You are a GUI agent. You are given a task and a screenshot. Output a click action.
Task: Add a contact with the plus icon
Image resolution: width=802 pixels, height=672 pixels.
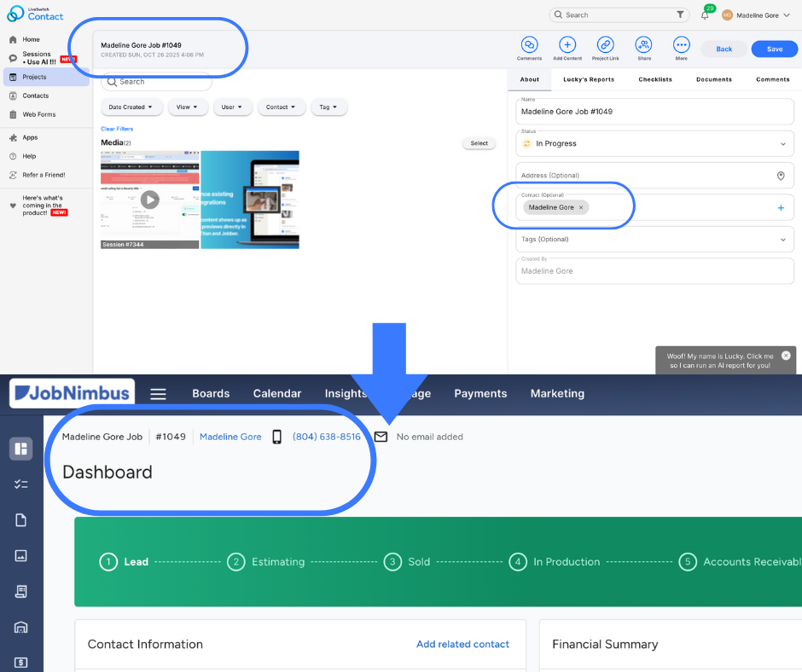(781, 207)
